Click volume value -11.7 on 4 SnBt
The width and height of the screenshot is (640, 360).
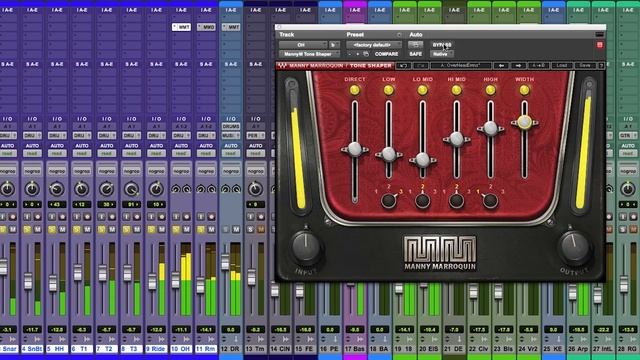(x=32, y=329)
